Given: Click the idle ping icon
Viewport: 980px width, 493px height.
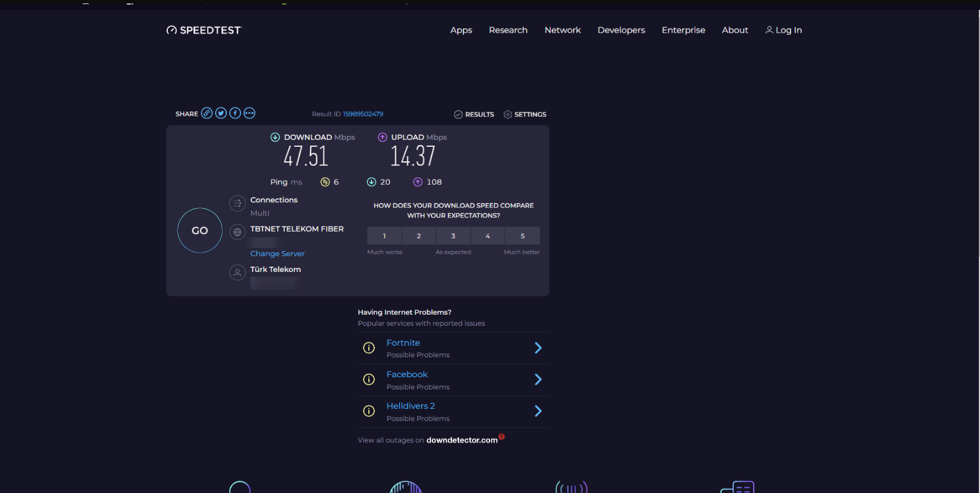Looking at the screenshot, I should click(325, 182).
